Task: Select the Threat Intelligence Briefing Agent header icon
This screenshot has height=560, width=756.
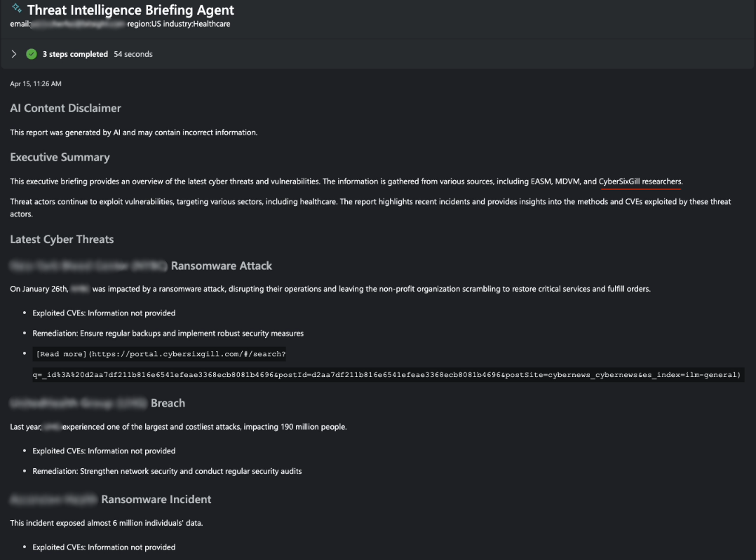Action: [16, 9]
